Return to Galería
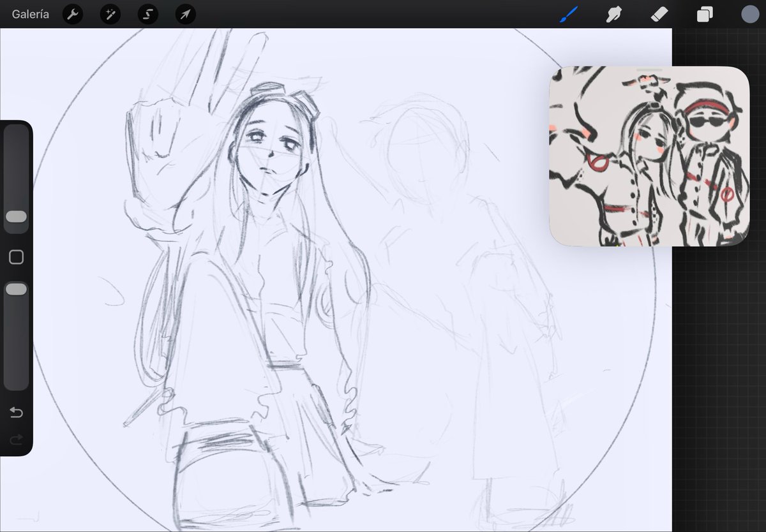 point(30,15)
